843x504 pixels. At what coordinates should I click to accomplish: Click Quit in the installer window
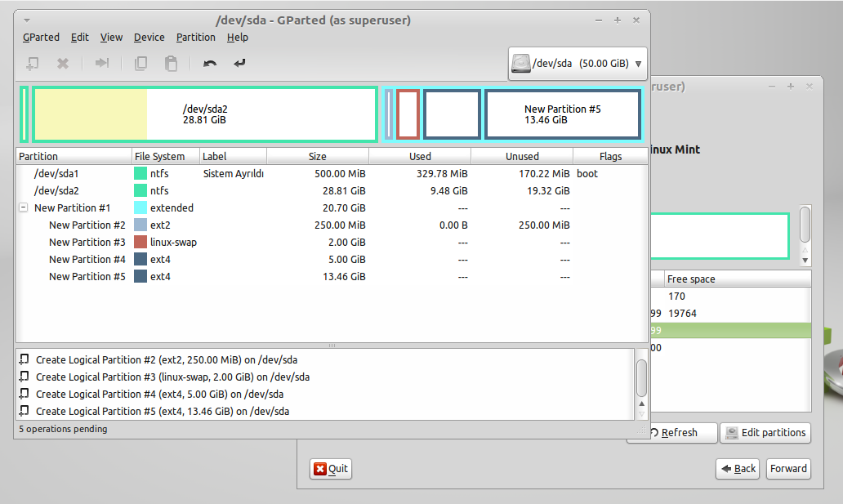coord(331,469)
